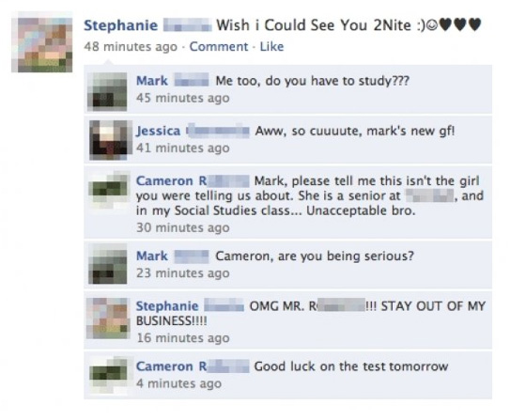Click Jessica's name link in comment
Image resolution: width=510 pixels, height=420 pixels.
click(x=158, y=132)
